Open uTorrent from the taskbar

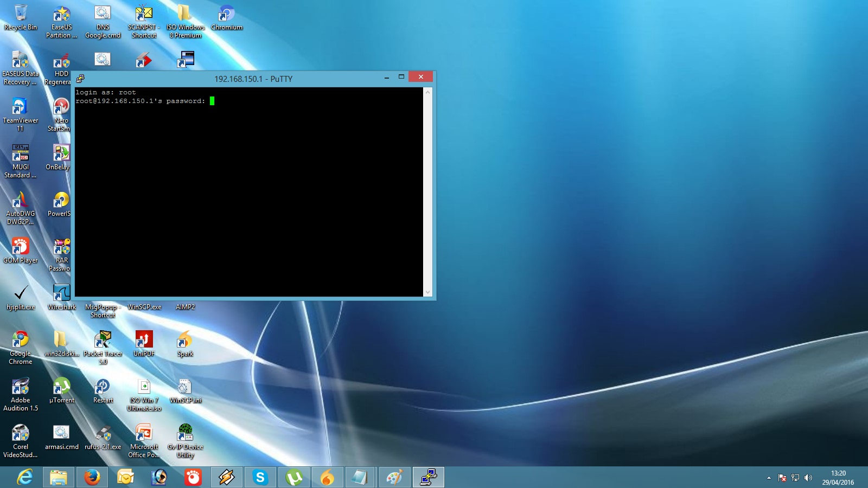point(294,477)
